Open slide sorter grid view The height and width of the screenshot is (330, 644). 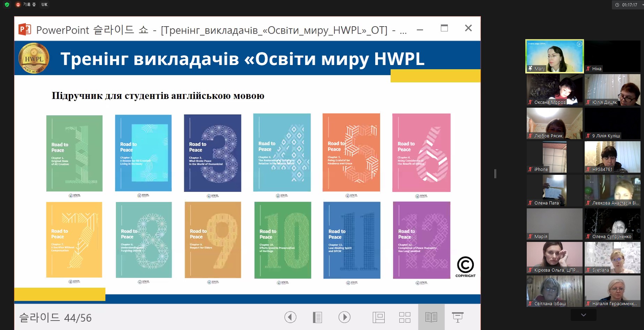click(405, 317)
